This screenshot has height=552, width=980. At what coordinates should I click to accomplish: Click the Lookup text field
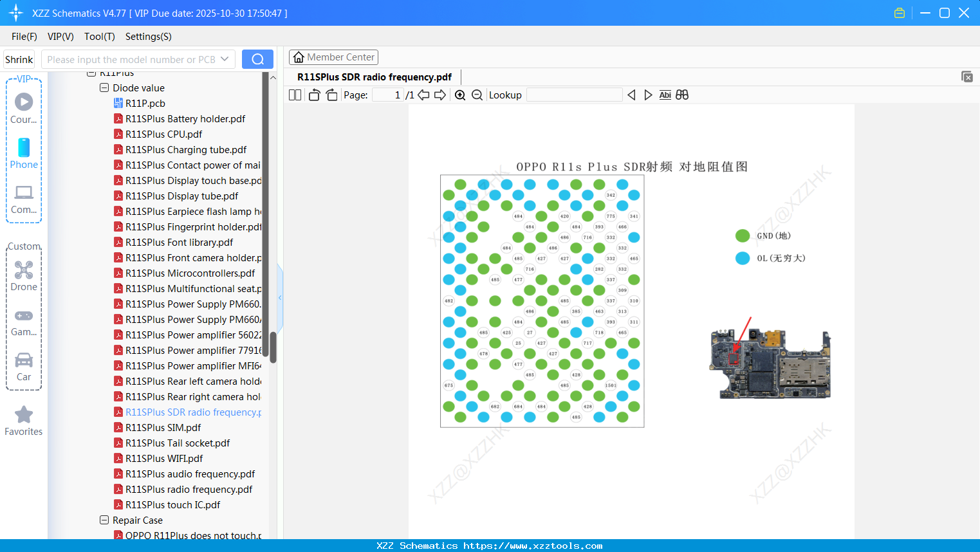pos(574,95)
